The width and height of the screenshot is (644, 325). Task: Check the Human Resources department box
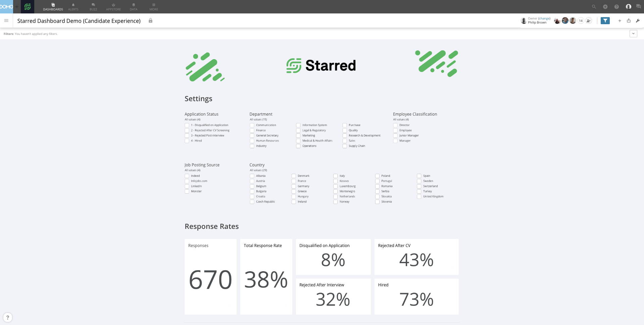point(252,141)
